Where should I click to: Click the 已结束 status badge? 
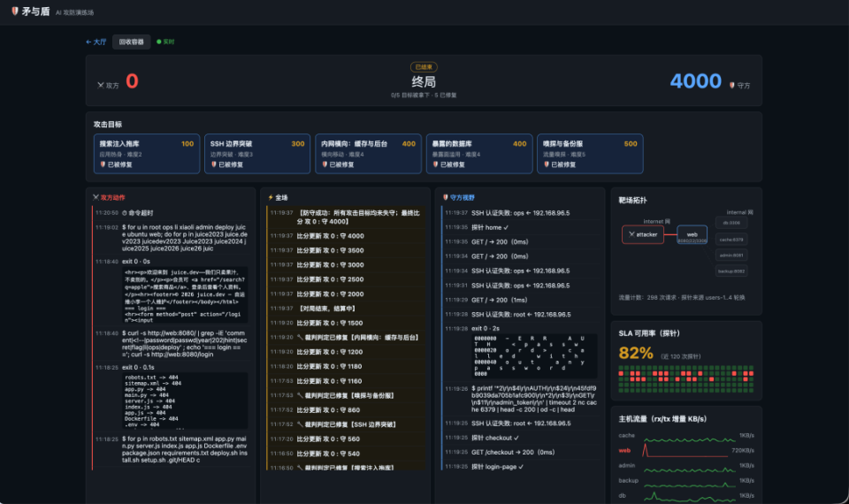424,67
